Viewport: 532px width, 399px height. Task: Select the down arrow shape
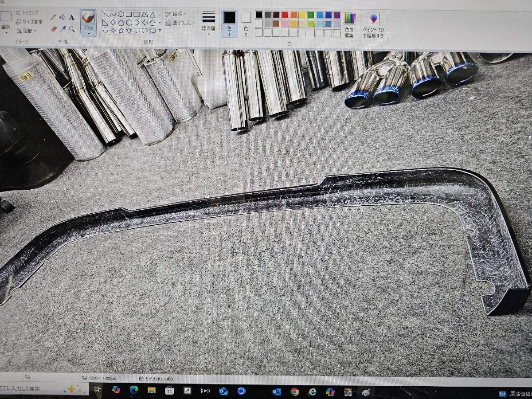point(106,30)
